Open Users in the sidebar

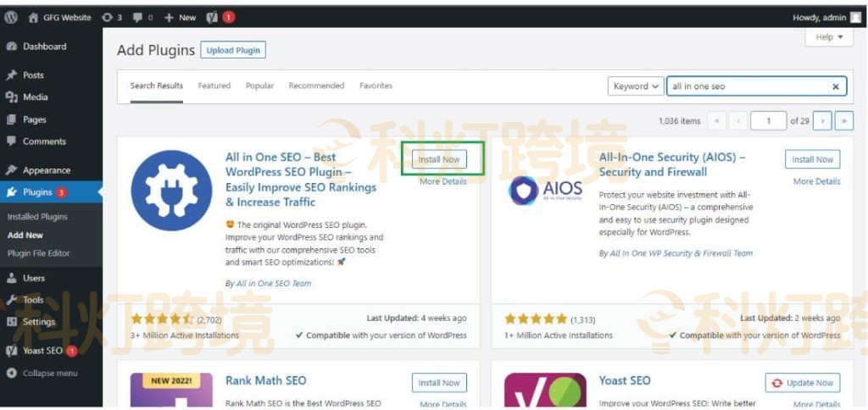(34, 278)
